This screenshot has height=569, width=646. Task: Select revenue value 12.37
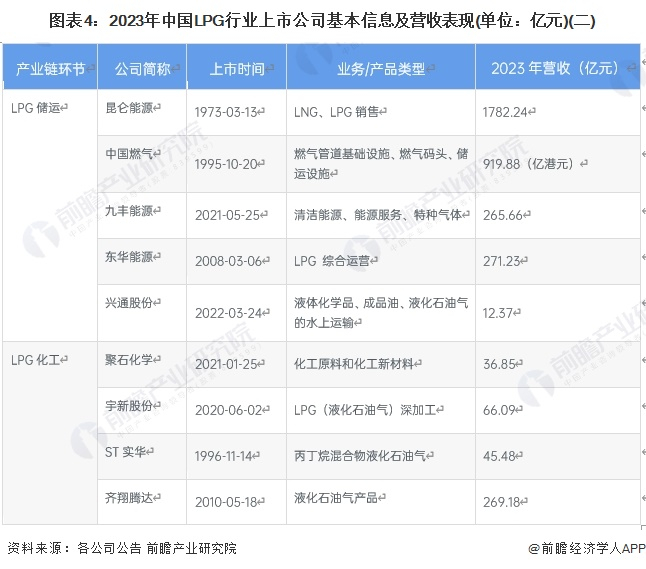coord(498,313)
